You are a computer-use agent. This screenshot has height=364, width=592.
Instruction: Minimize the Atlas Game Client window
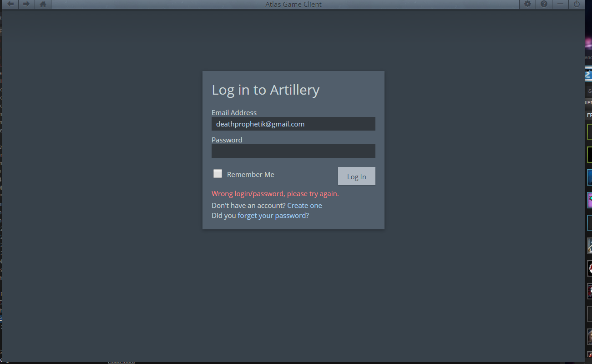click(560, 4)
